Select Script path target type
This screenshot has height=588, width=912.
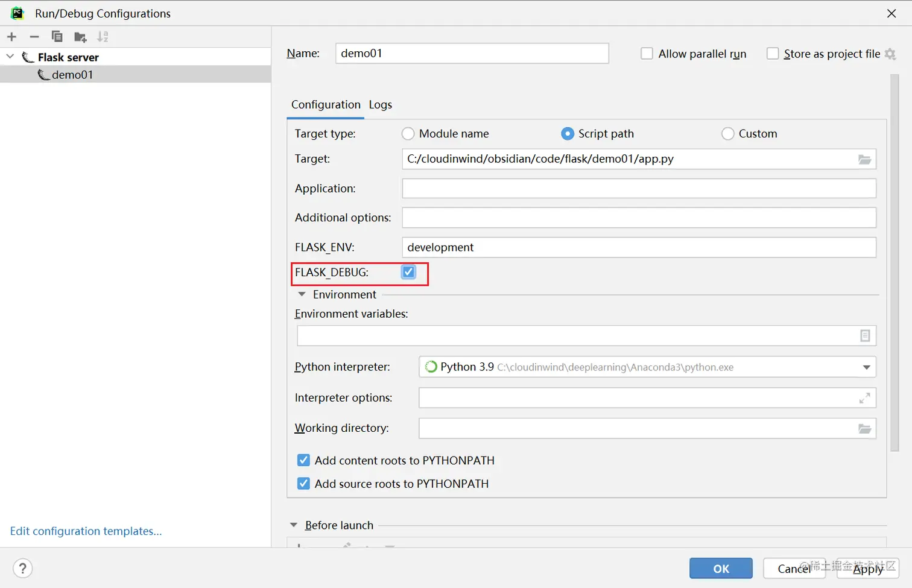[568, 133]
